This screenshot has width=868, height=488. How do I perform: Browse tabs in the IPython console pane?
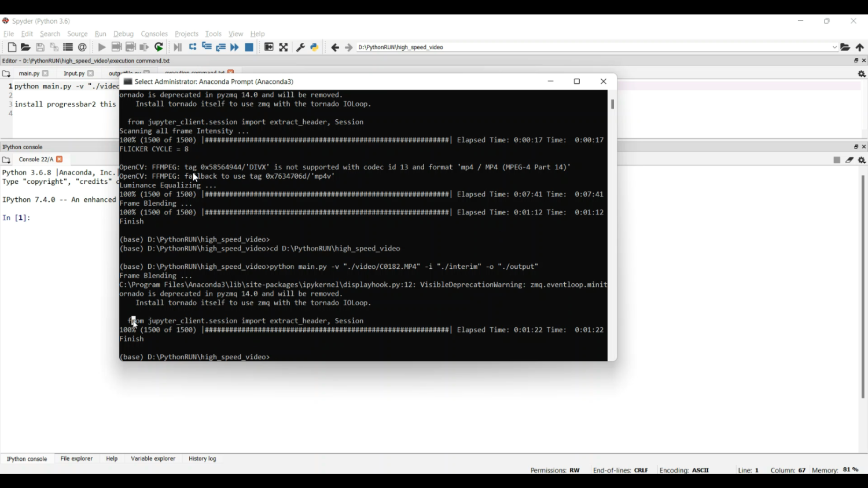[6, 160]
